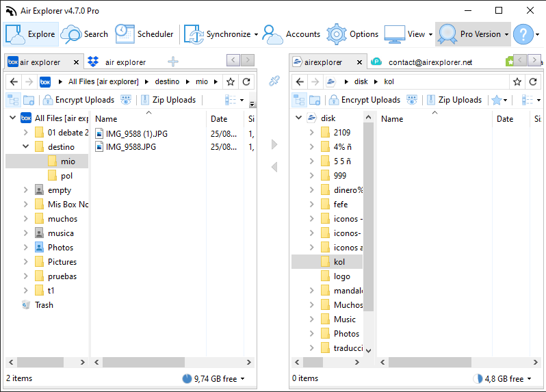The height and width of the screenshot is (392, 546).
Task: Open the Scheduler
Action: point(144,34)
